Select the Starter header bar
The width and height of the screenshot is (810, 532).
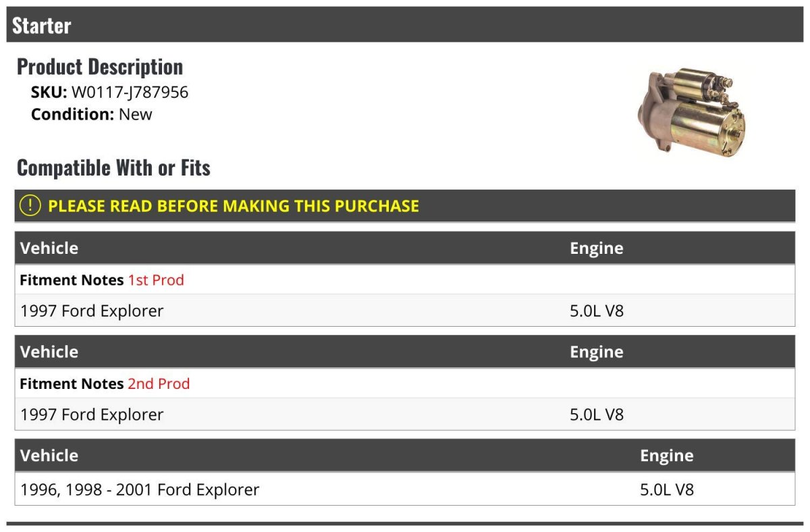point(405,25)
